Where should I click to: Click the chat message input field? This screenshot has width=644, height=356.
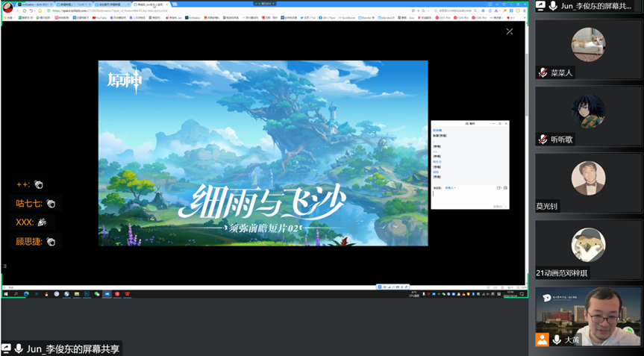click(469, 198)
